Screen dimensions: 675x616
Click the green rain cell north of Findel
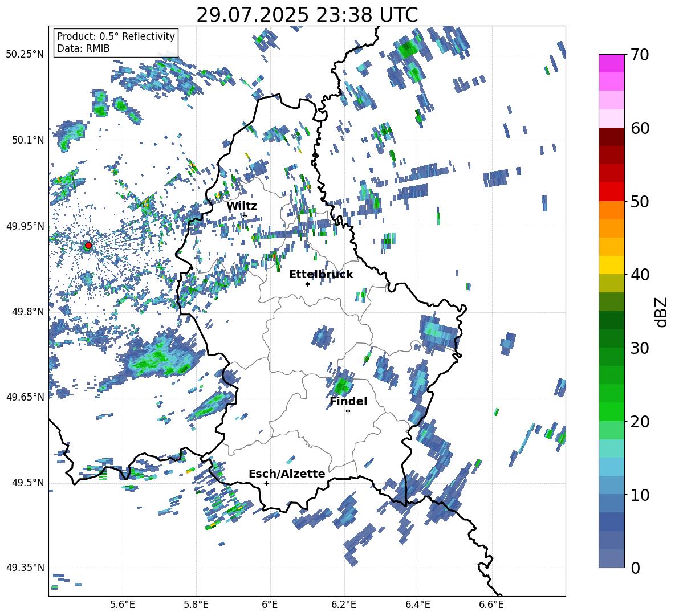tap(342, 385)
